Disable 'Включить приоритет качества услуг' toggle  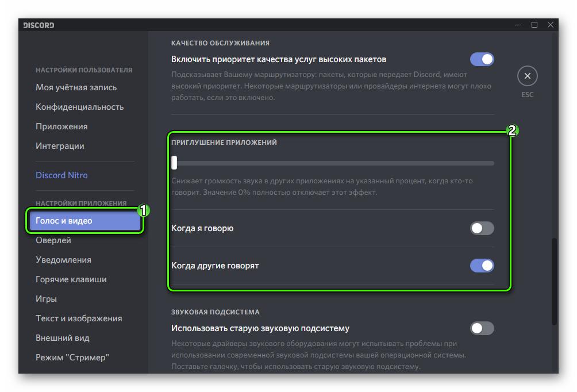click(482, 59)
